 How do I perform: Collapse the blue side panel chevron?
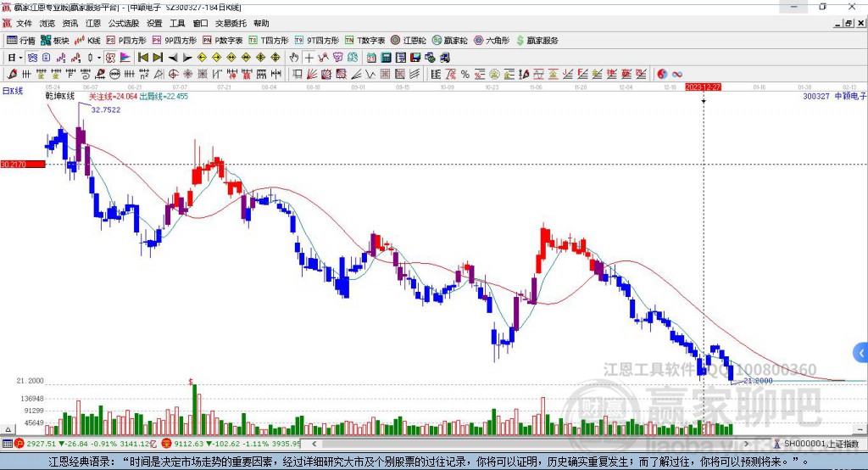[x=861, y=353]
